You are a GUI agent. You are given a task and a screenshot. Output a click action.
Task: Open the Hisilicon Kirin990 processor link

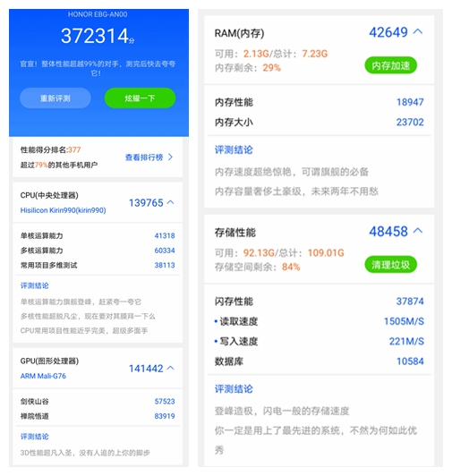point(63,210)
